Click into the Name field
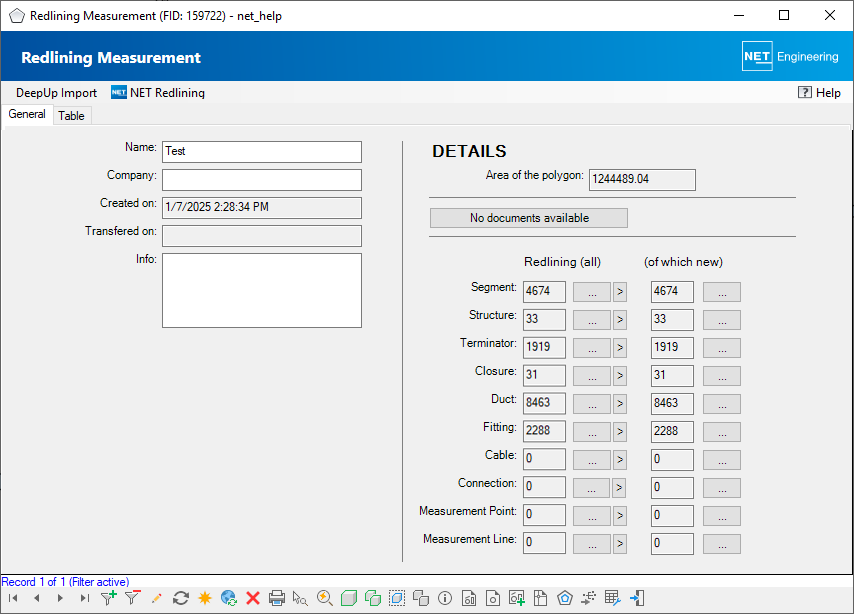 tap(262, 151)
